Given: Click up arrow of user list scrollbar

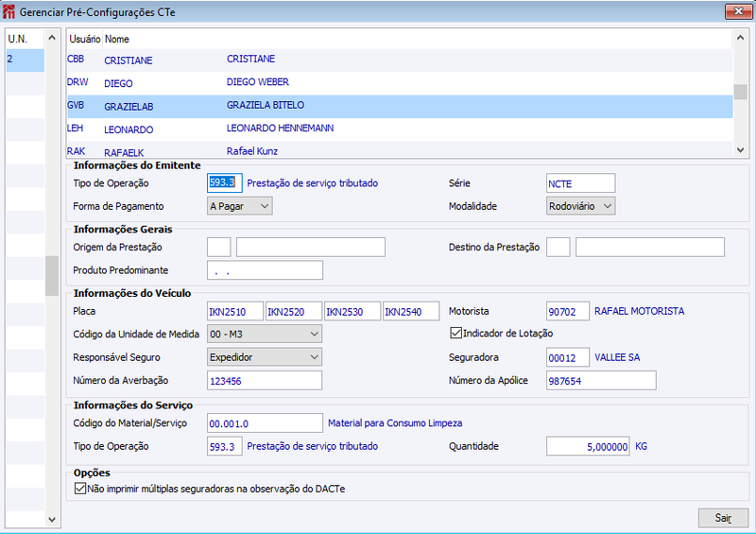Looking at the screenshot, I should [x=740, y=38].
